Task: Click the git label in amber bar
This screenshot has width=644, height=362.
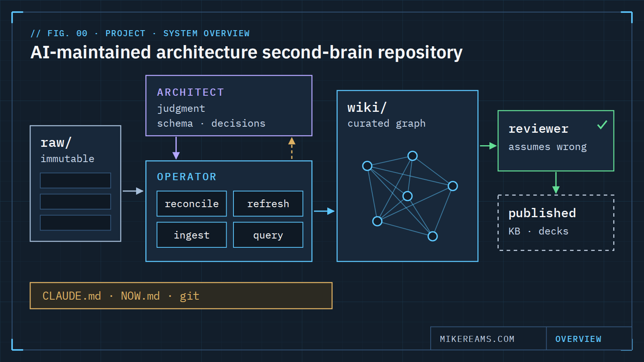Action: pos(189,296)
